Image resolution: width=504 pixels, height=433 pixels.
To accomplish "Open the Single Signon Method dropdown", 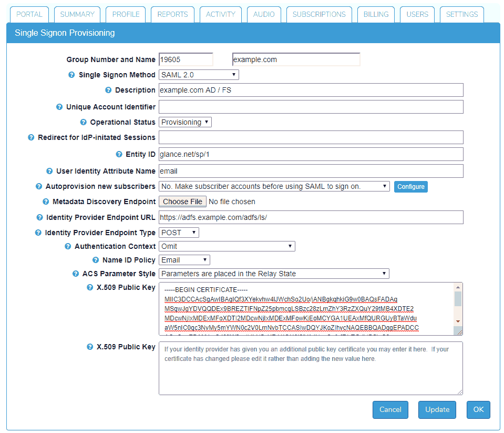I will [x=199, y=75].
